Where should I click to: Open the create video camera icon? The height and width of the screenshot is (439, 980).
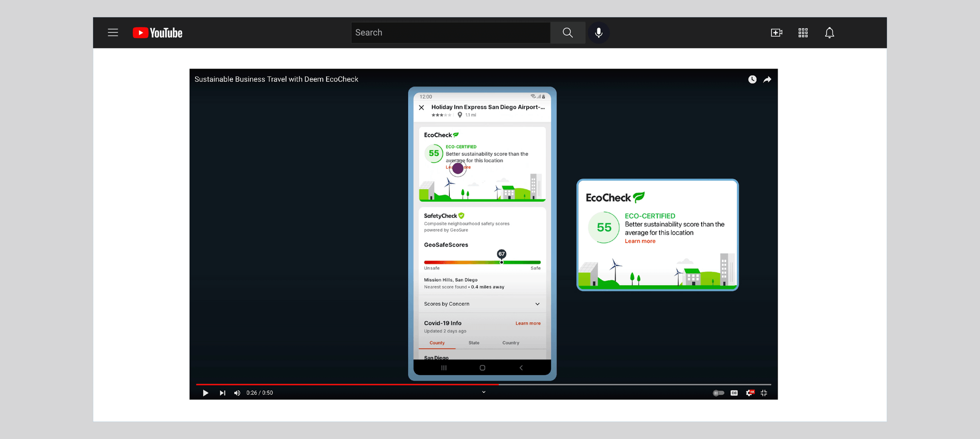(776, 33)
